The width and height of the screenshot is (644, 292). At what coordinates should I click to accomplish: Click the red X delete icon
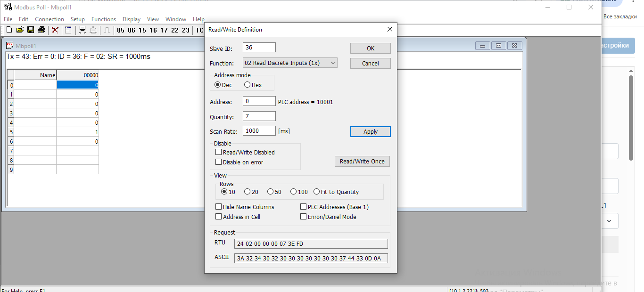pyautogui.click(x=55, y=30)
